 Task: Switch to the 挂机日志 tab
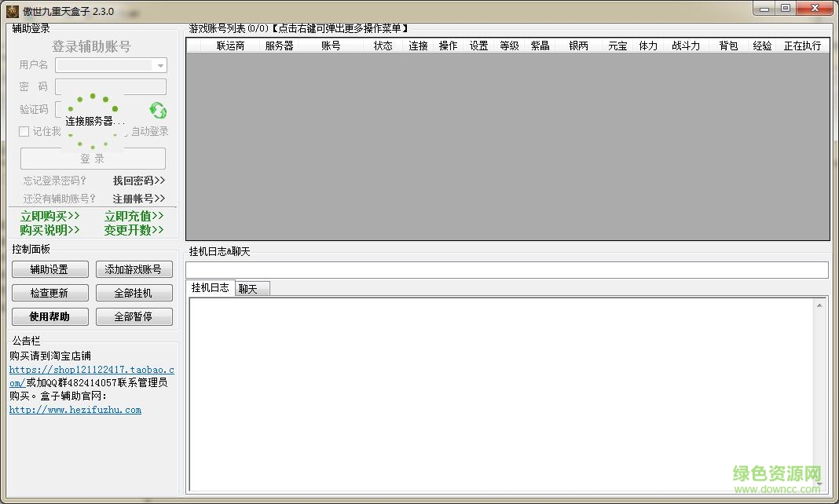211,287
